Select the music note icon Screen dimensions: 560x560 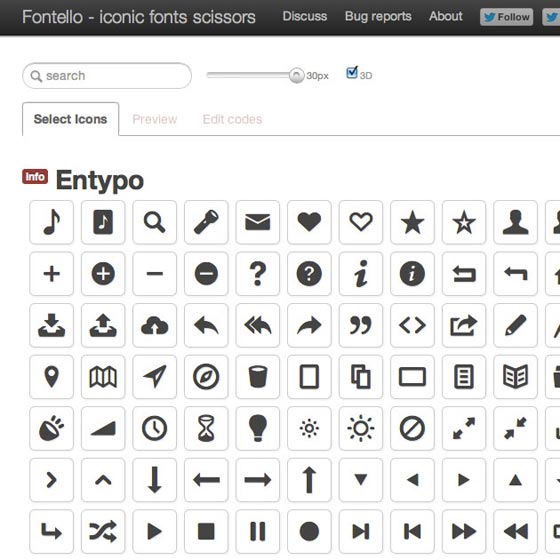pos(51,222)
